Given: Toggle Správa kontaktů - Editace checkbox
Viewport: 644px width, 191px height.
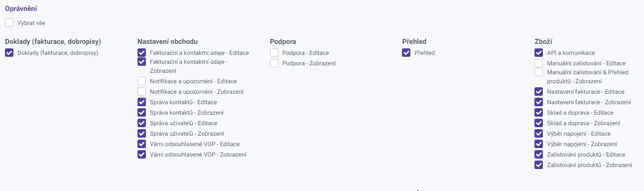Looking at the screenshot, I should (x=142, y=102).
